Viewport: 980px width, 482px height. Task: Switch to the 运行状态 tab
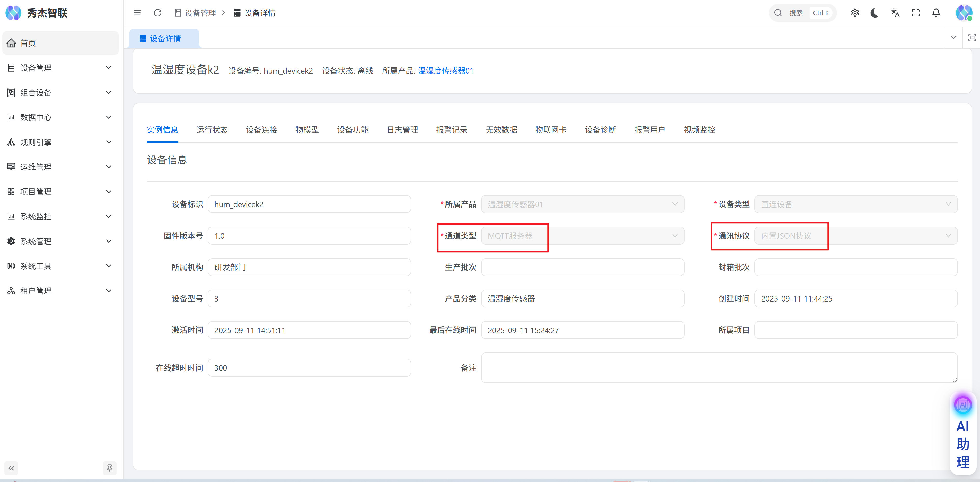pyautogui.click(x=212, y=130)
